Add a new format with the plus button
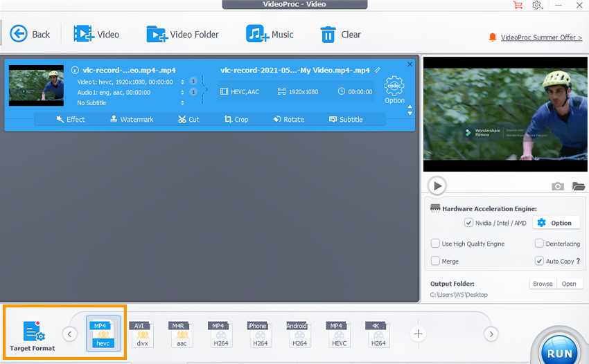 coord(418,334)
